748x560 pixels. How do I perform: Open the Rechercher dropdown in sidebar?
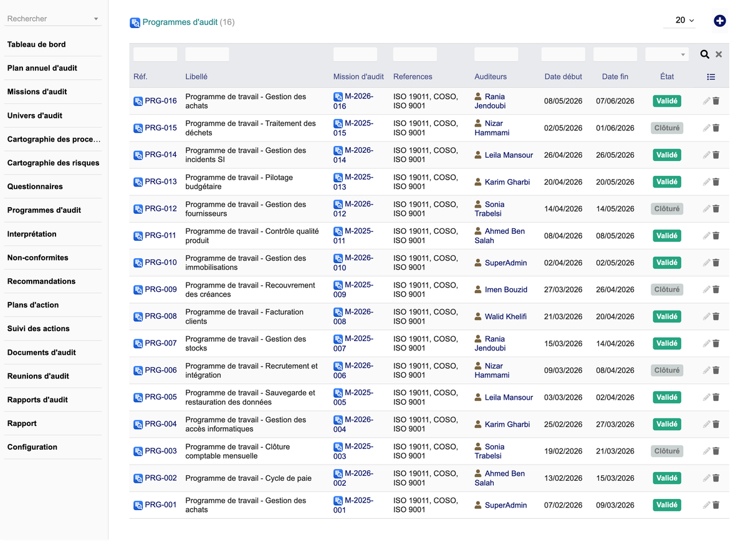pos(53,19)
